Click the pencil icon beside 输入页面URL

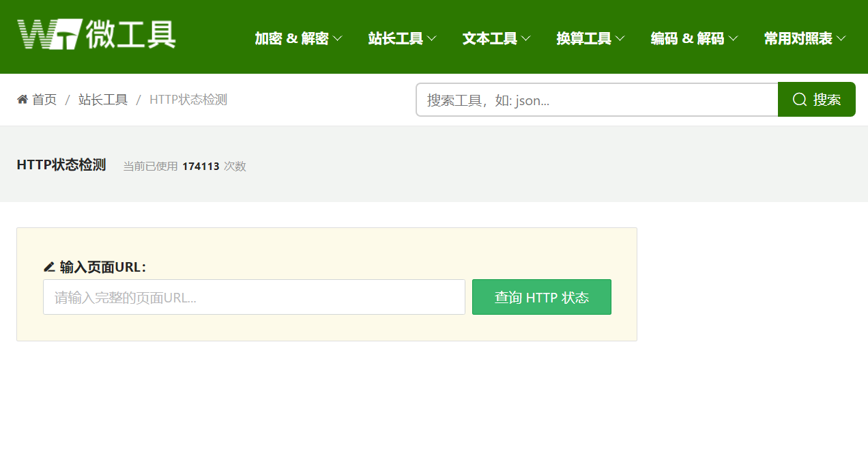tap(49, 267)
